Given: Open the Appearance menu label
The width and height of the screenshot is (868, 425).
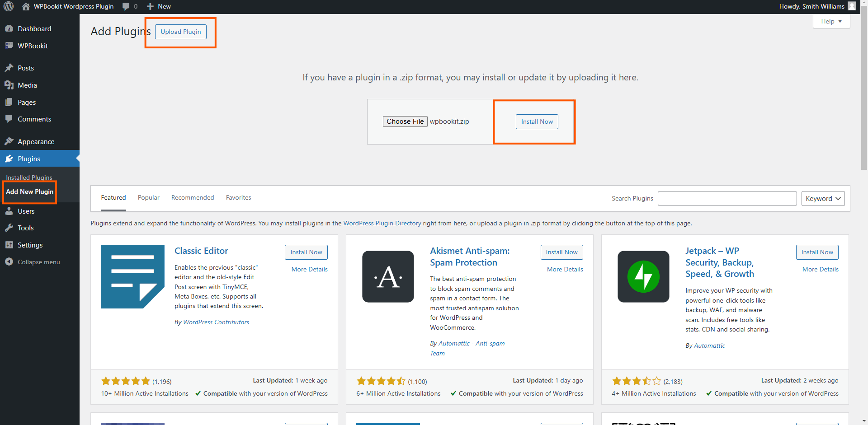Looking at the screenshot, I should pyautogui.click(x=36, y=141).
